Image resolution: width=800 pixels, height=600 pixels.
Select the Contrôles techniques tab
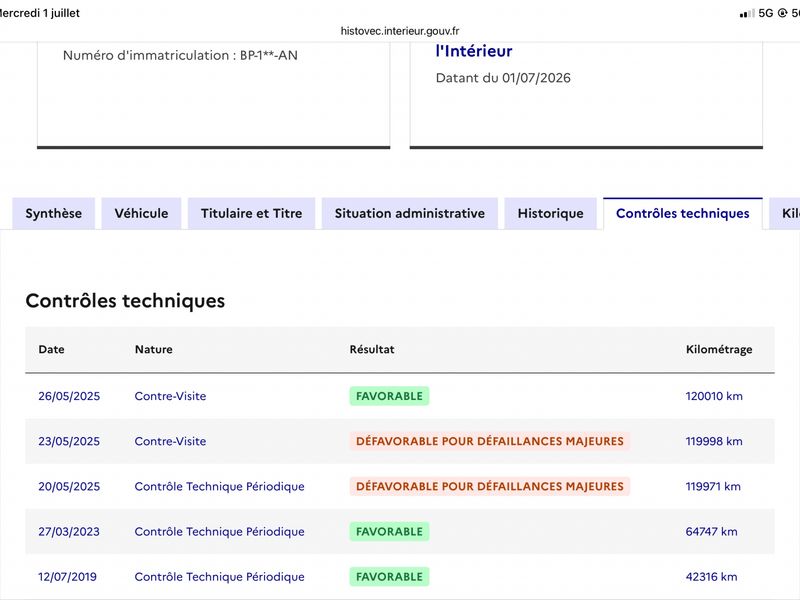683,213
